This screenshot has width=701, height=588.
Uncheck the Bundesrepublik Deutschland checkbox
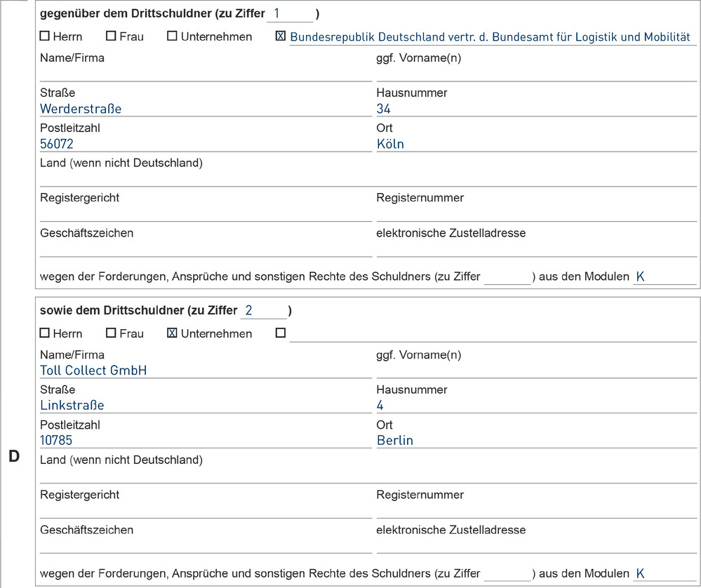pos(281,36)
